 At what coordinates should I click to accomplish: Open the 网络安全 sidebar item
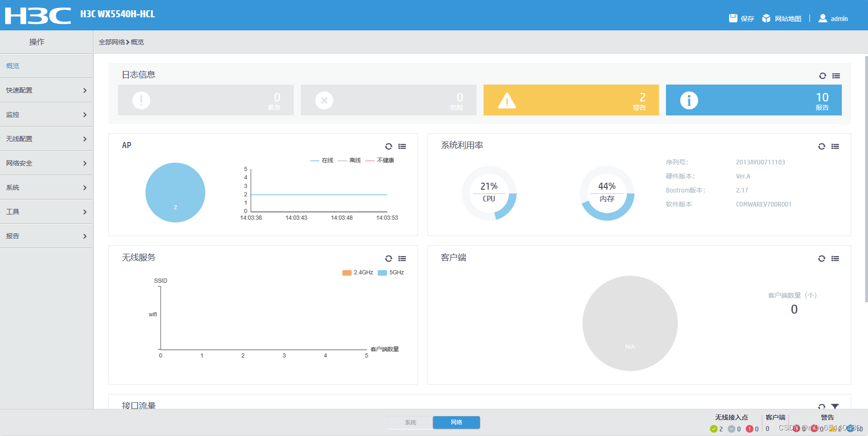[46, 163]
